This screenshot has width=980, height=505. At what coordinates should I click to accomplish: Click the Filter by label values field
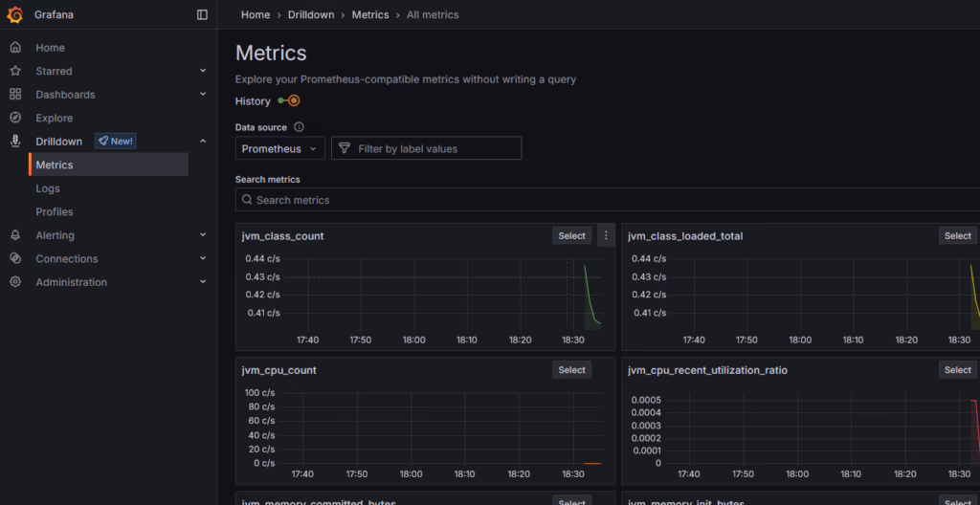426,148
